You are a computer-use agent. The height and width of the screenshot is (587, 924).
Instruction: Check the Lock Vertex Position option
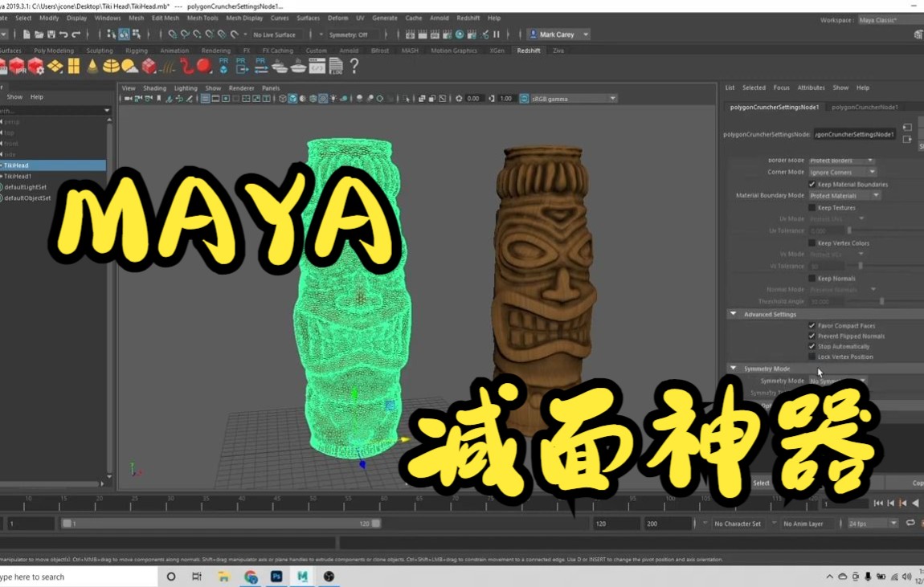point(813,357)
